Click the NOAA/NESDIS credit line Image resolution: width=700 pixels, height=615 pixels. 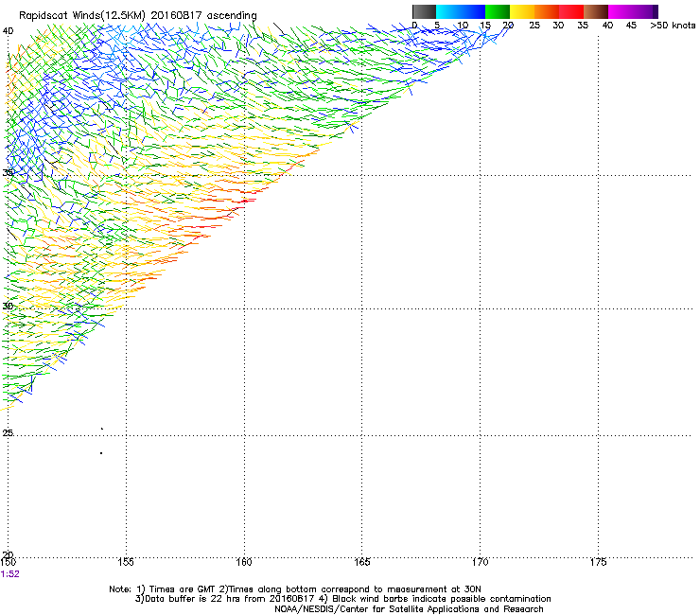tap(409, 609)
